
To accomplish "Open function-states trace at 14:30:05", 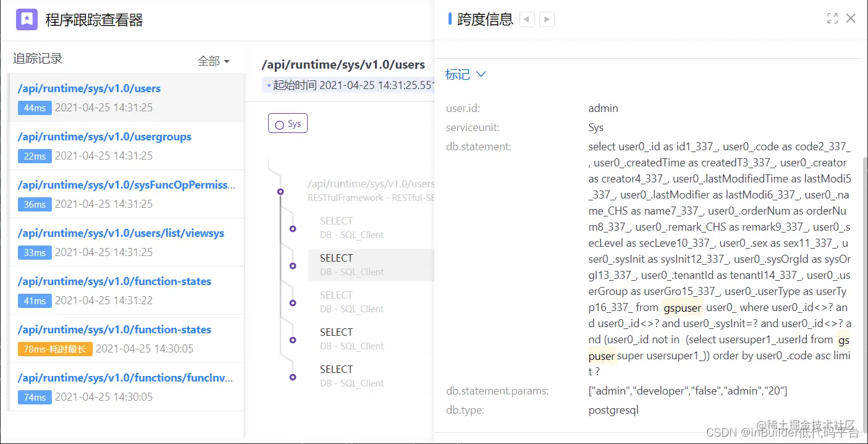I will point(126,339).
